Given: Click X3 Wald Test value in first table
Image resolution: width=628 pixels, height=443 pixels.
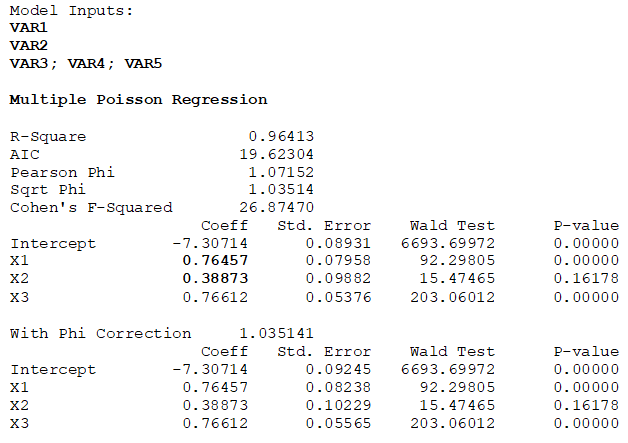Looking at the screenshot, I should [453, 297].
